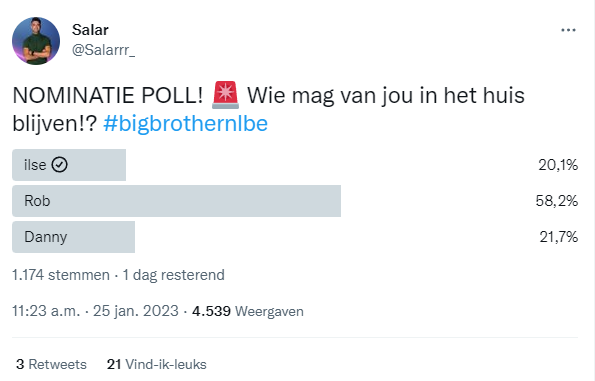View the 3 Retweets list
Viewport: 595px width, 381px height.
pos(51,364)
